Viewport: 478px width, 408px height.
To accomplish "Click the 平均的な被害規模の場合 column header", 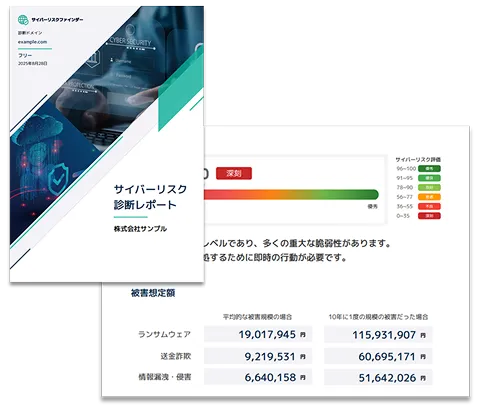I will pyautogui.click(x=257, y=317).
